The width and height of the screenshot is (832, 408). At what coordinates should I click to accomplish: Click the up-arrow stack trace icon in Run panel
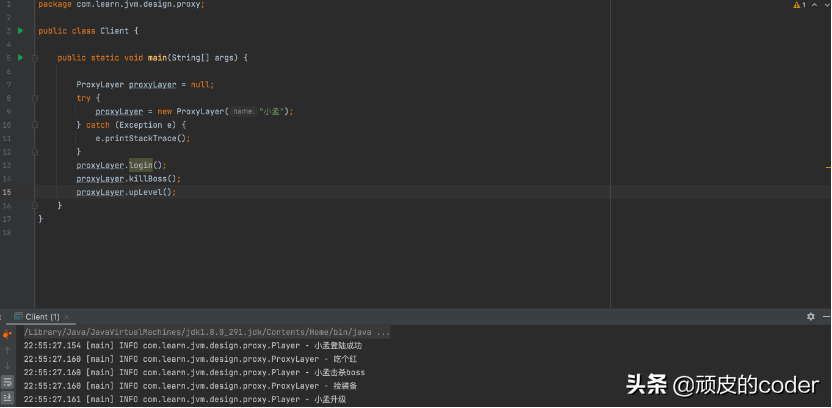[x=7, y=350]
